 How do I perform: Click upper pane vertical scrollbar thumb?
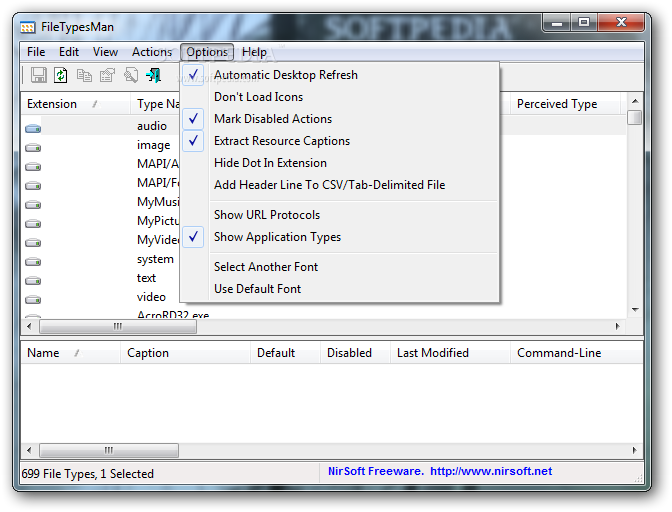[x=635, y=117]
